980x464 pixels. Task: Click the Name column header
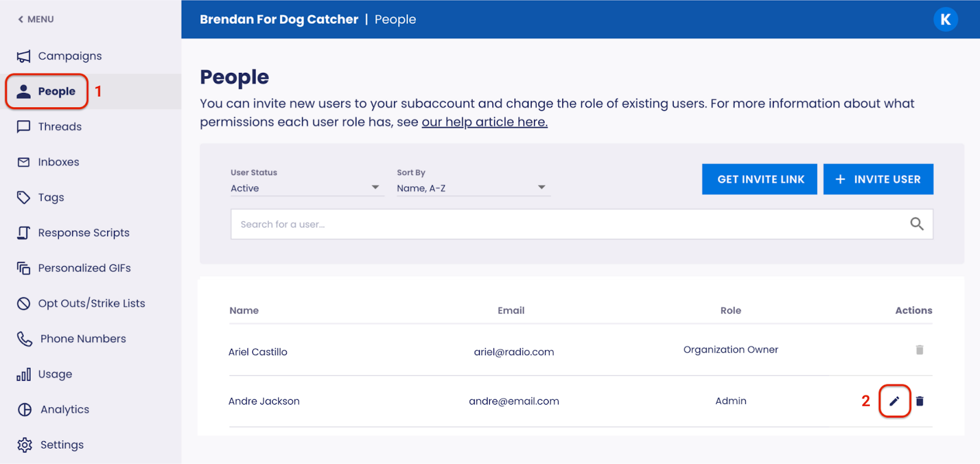pos(244,310)
